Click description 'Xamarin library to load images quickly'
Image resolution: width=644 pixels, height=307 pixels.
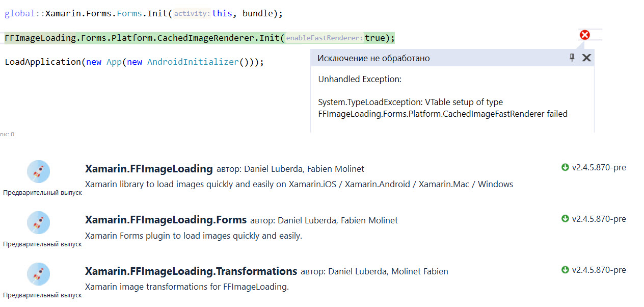[x=299, y=184]
